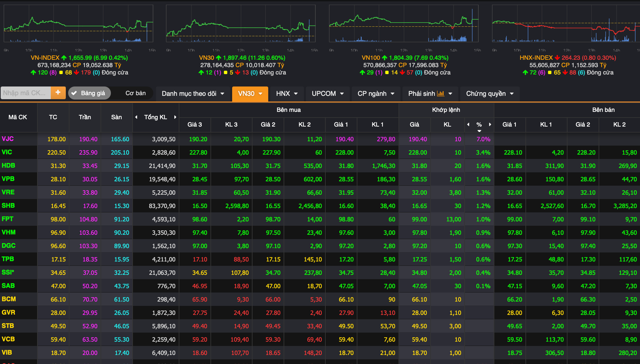Click left arrow beside Tổng KL header

coord(136,117)
